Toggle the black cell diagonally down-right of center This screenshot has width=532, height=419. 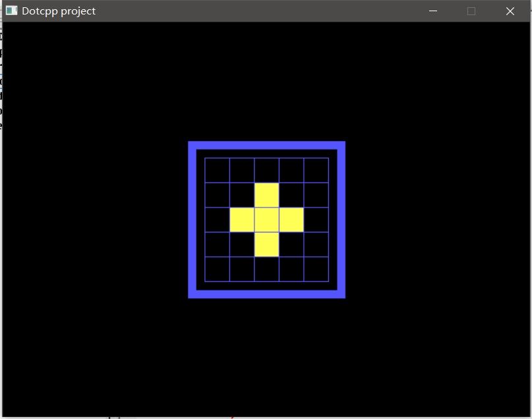point(291,244)
